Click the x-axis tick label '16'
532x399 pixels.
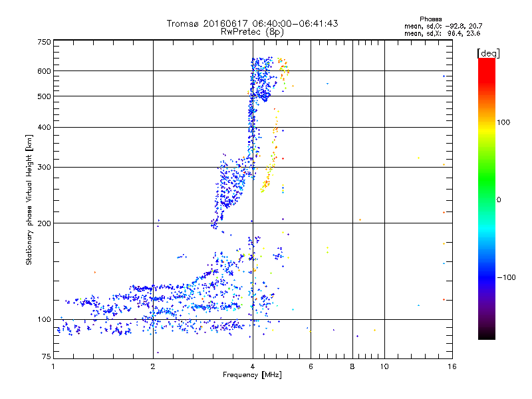(x=452, y=366)
